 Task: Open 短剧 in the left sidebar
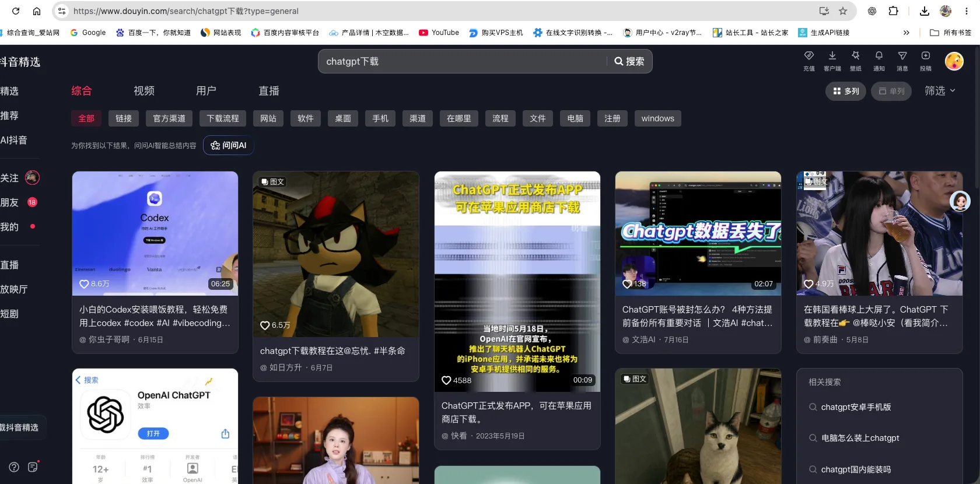(x=9, y=314)
